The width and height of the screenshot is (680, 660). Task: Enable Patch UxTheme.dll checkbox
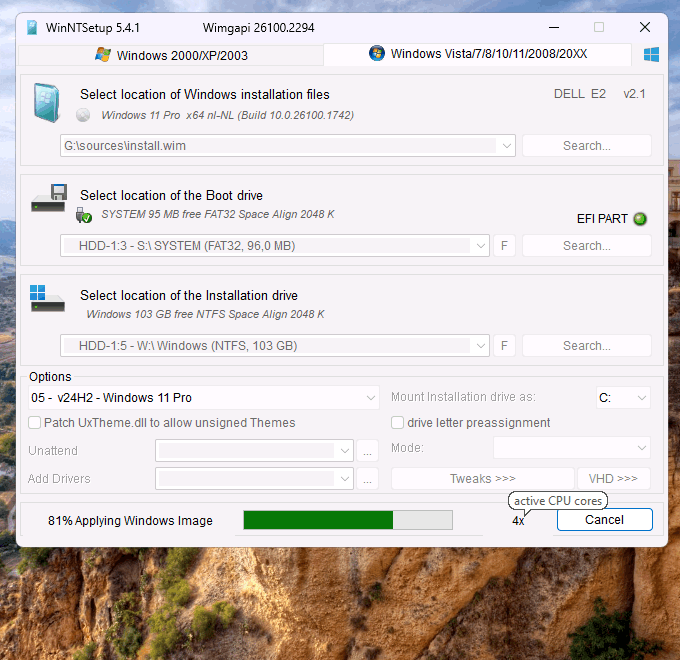[35, 422]
